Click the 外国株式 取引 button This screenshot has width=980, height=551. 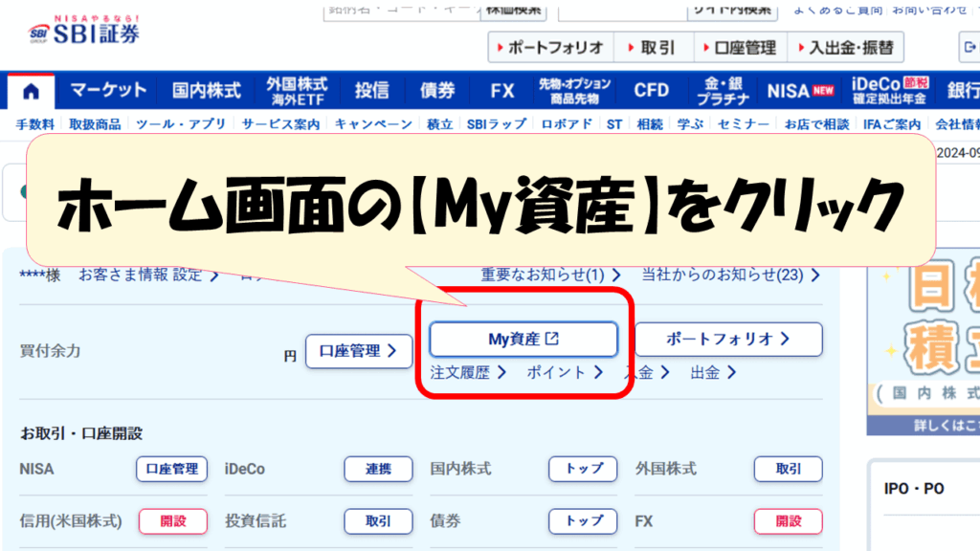pos(788,469)
